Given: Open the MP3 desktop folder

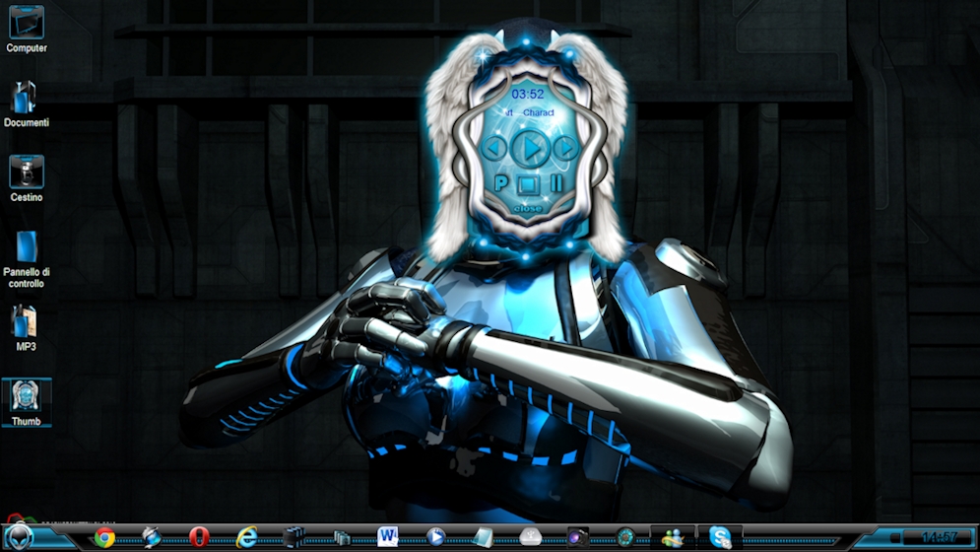Looking at the screenshot, I should 27,328.
